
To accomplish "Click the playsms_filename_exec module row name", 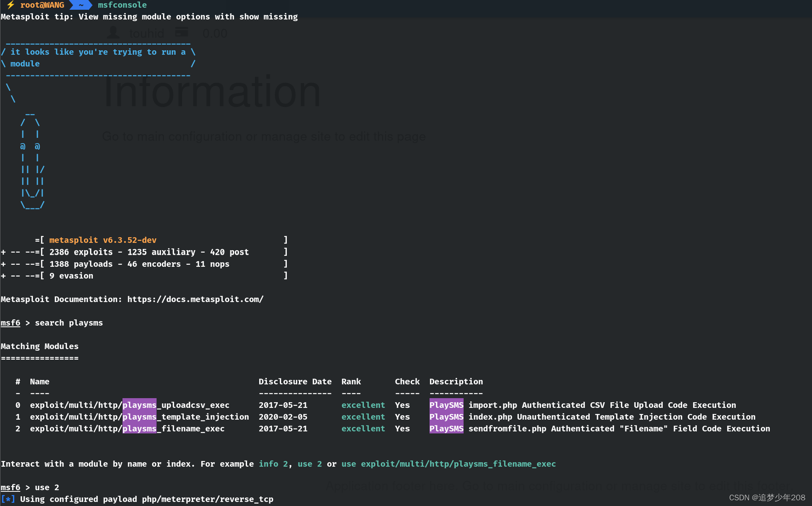I will (127, 429).
